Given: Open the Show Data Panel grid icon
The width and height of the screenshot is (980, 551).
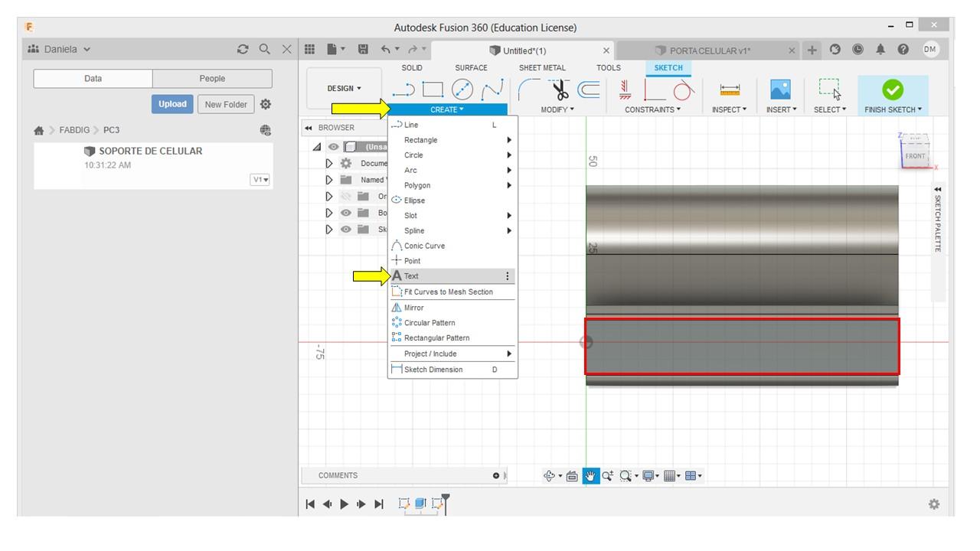Looking at the screenshot, I should [310, 50].
